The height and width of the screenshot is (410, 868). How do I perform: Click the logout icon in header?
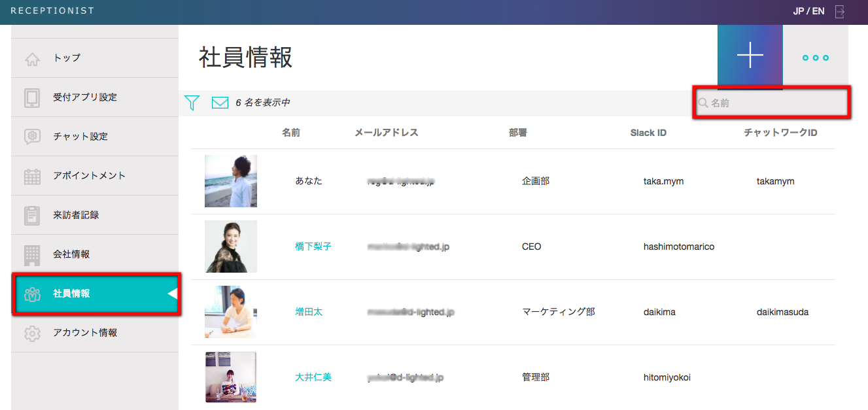pyautogui.click(x=841, y=11)
